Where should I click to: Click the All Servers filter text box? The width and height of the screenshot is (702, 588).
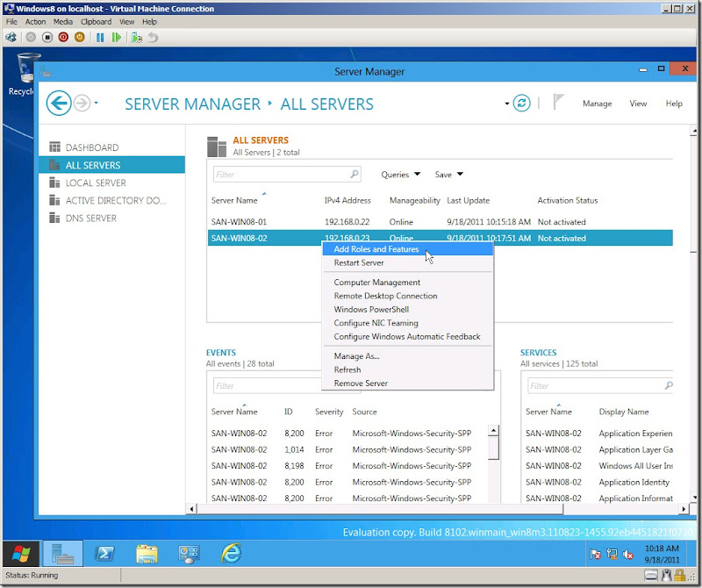point(281,175)
